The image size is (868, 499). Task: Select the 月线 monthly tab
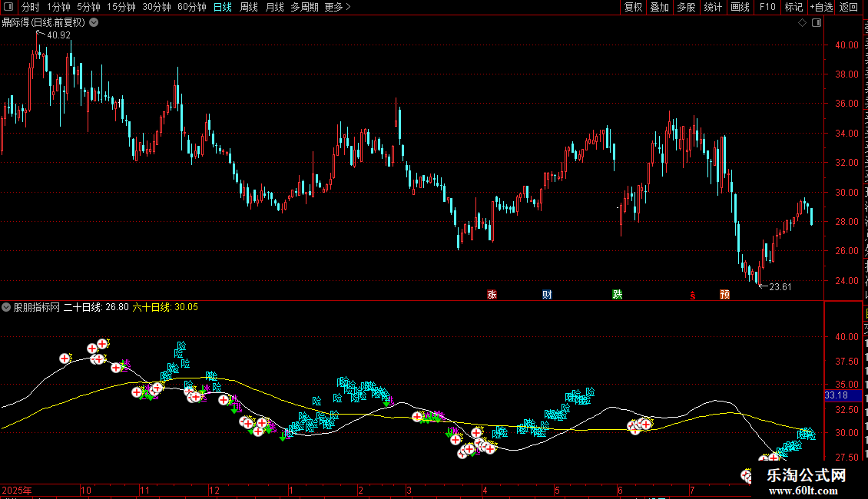click(274, 7)
